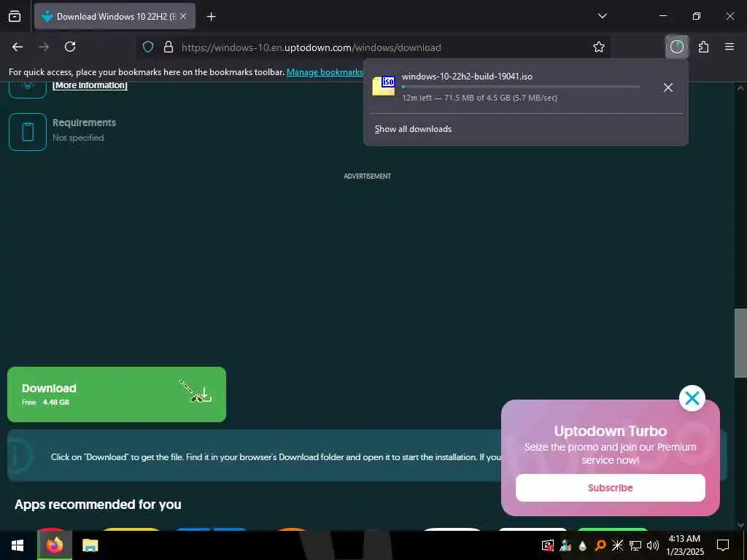Click the download arrow icon on green button

204,394
